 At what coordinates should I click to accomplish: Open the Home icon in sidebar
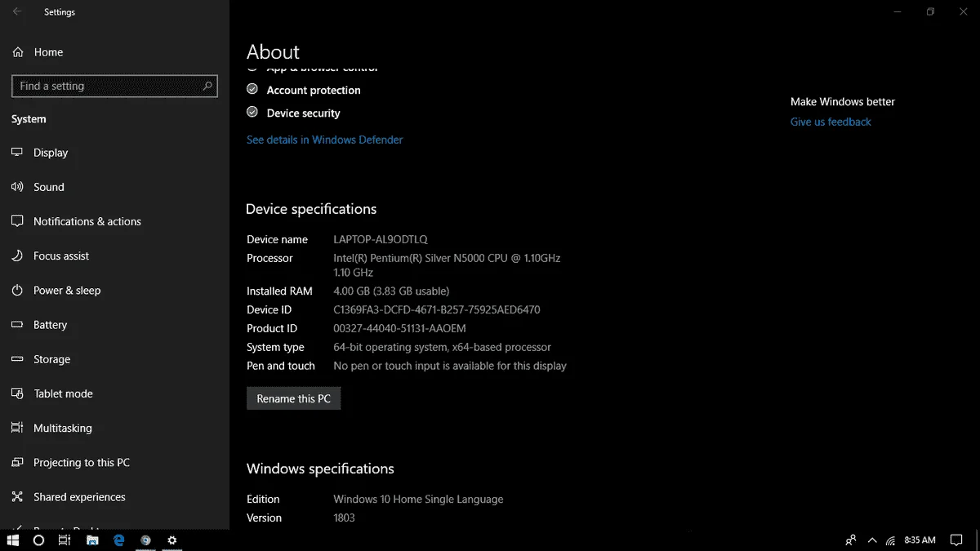17,52
